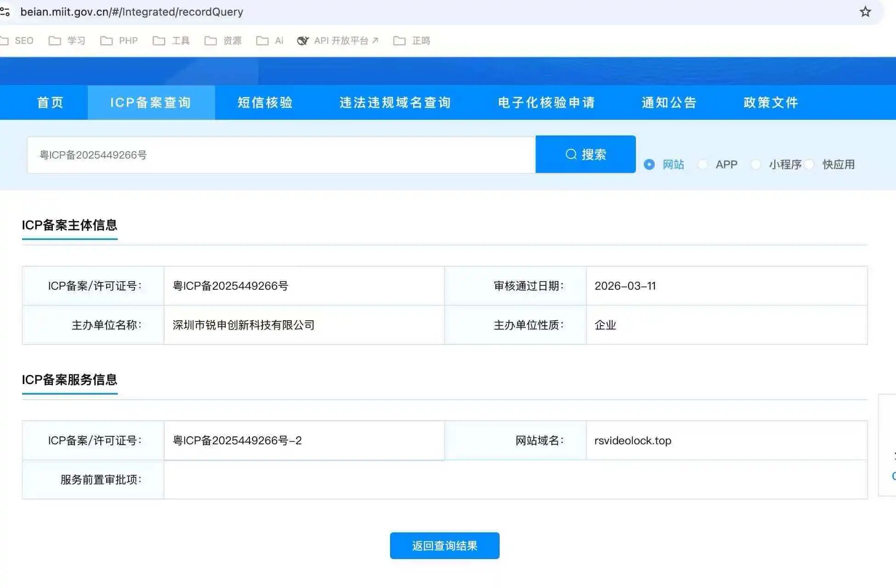Select the 快应用 radio option
The image size is (896, 588).
point(810,164)
